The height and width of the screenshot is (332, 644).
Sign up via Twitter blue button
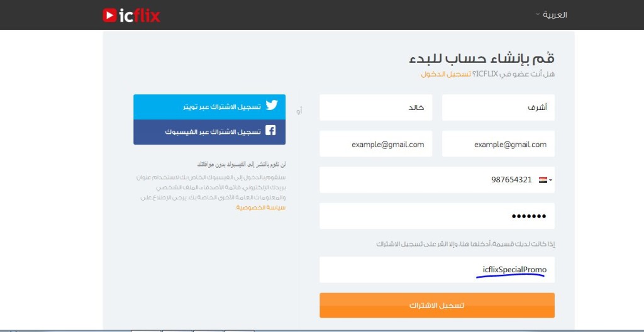209,107
